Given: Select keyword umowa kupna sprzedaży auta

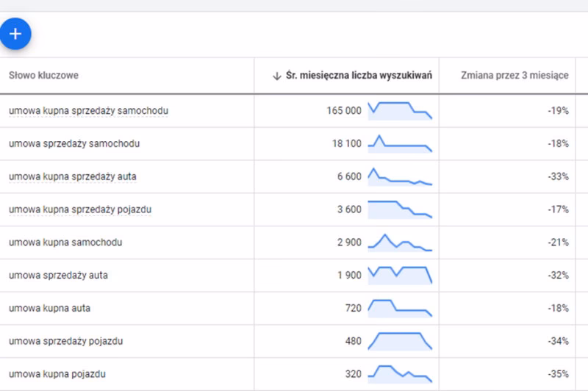Looking at the screenshot, I should tap(73, 176).
